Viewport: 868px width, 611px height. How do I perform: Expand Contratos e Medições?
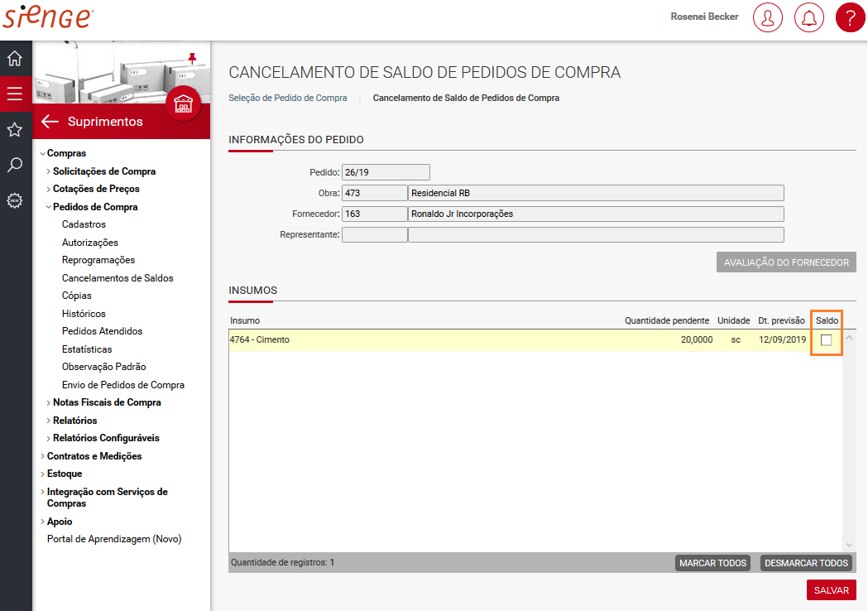43,456
